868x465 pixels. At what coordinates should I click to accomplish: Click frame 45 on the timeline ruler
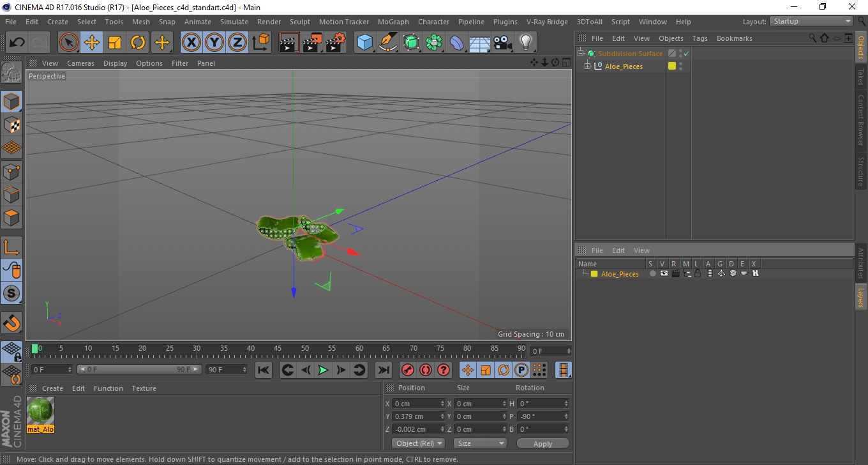point(278,349)
